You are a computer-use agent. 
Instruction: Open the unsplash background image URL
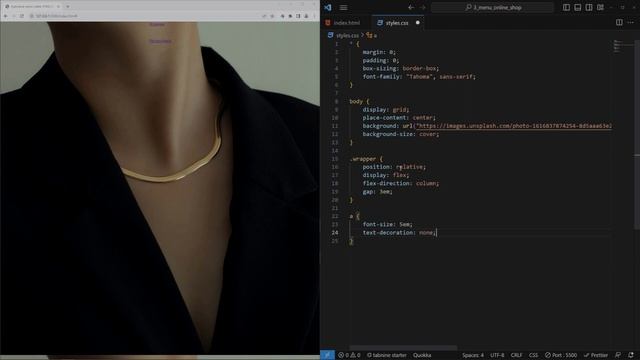(514, 126)
